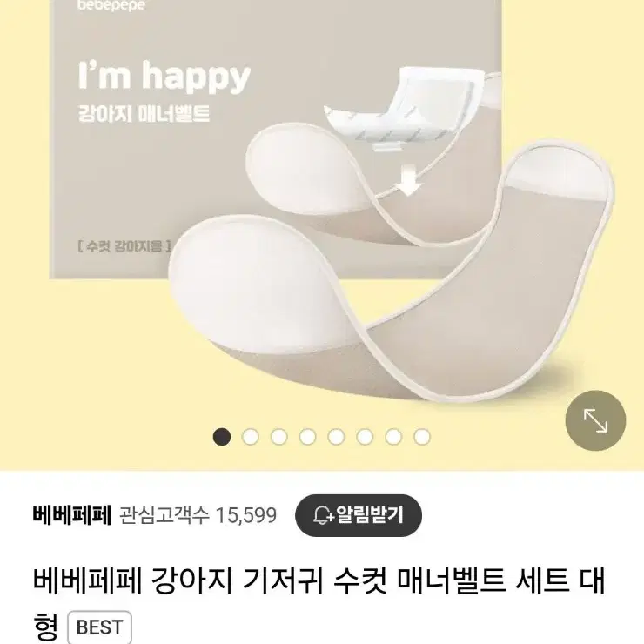Select the seventh carousel dot
This screenshot has width=644, height=644.
point(393,437)
